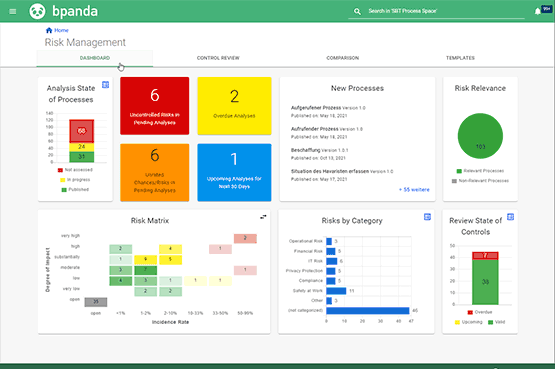Screen dimensions: 555x369
Task: Open the Comparison tab
Action: [343, 58]
